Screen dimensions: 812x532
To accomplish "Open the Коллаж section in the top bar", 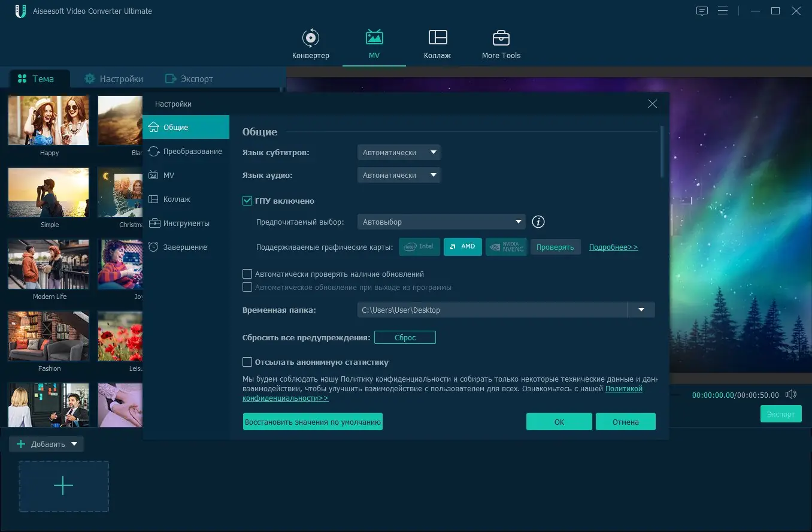I will (x=438, y=44).
